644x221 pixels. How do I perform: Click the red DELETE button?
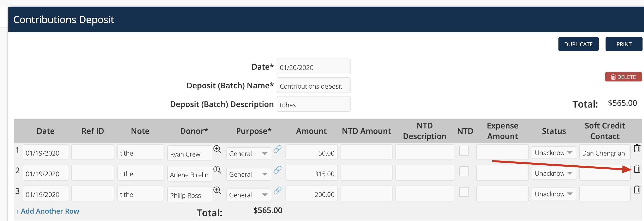coord(623,77)
